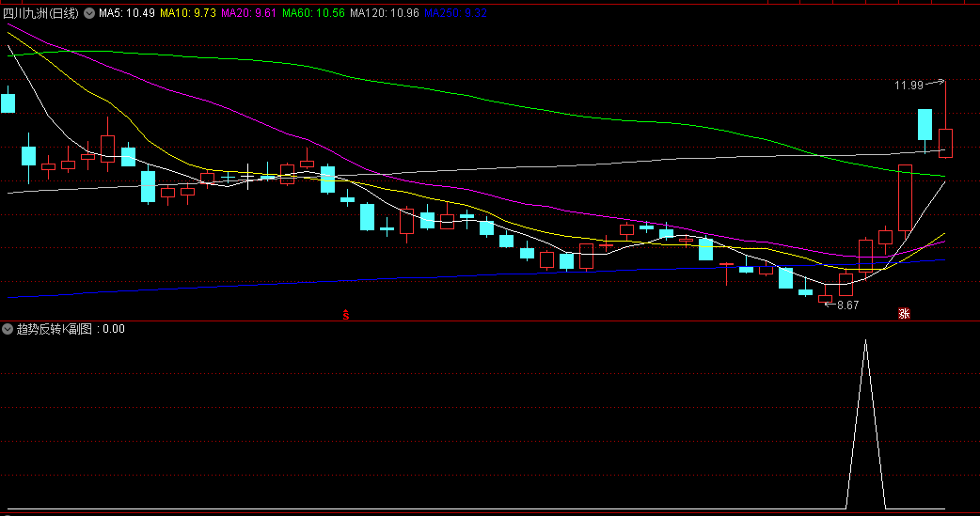
Task: Select the MA20: 9.61 indicator label
Action: [x=248, y=13]
